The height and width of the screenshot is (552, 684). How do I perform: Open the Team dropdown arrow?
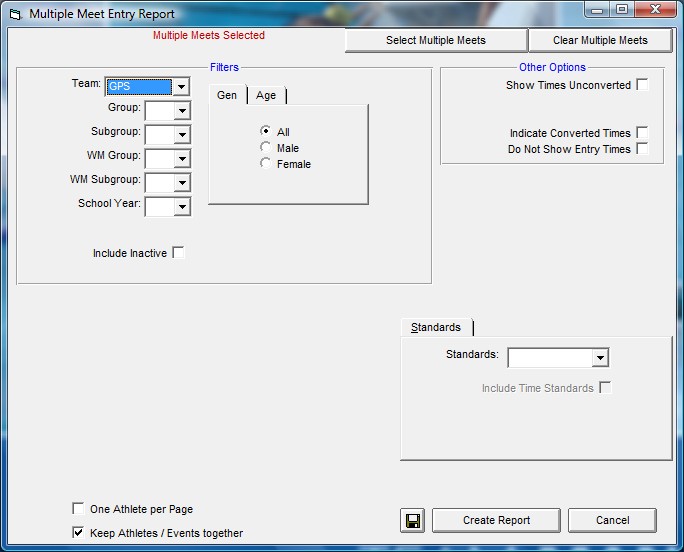181,86
